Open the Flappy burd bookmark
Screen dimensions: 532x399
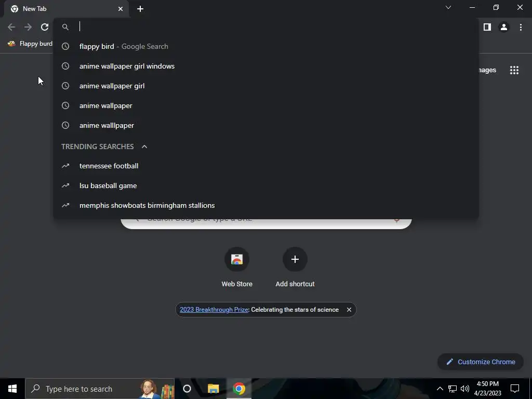[x=30, y=44]
